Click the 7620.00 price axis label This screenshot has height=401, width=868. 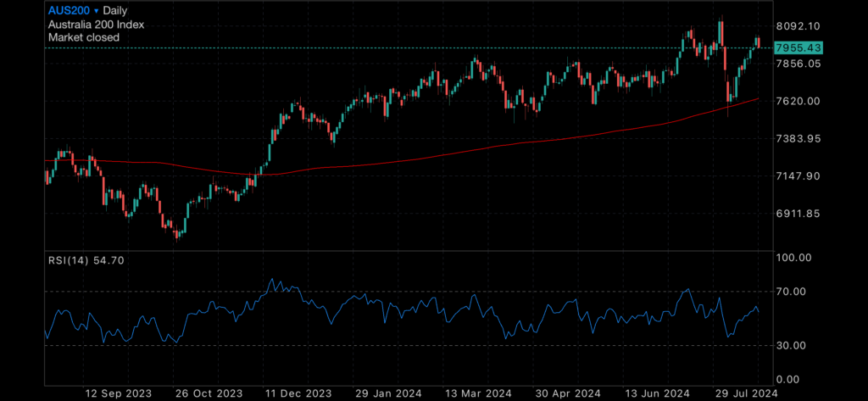click(798, 101)
